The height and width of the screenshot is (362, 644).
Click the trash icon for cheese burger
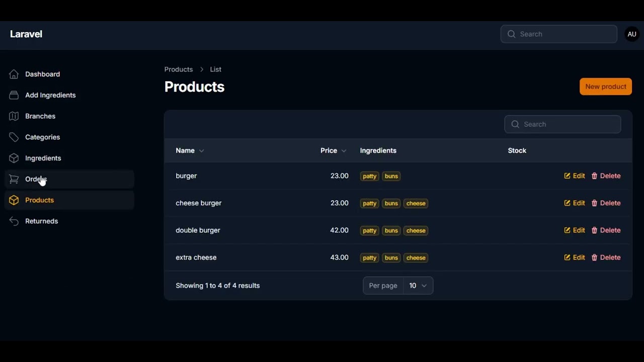pos(594,203)
